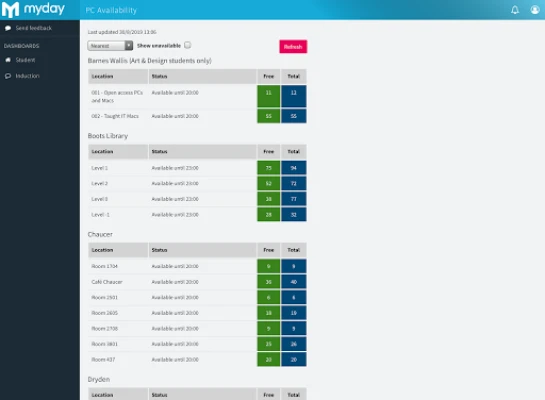Click the Send feedback link
This screenshot has height=400, width=545.
pyautogui.click(x=33, y=28)
